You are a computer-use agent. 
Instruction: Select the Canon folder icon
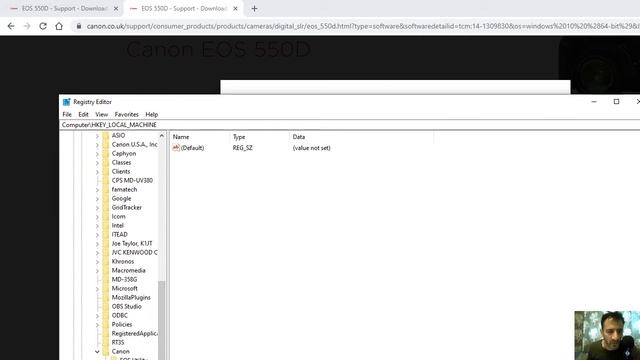click(x=106, y=351)
